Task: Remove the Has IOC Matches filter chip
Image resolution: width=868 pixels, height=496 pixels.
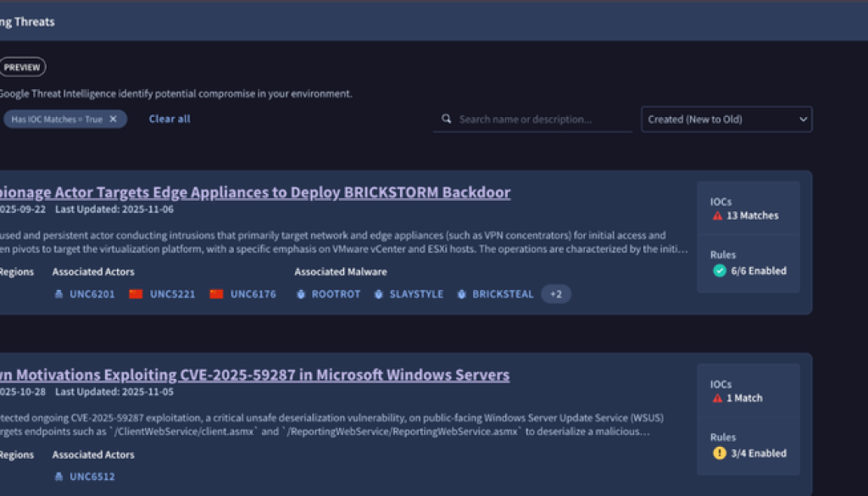Action: (113, 120)
